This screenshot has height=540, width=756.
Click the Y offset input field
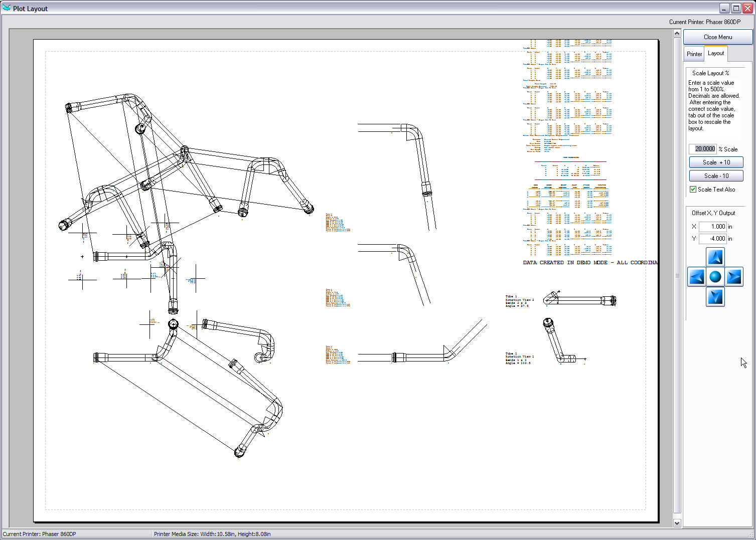[x=712, y=239]
